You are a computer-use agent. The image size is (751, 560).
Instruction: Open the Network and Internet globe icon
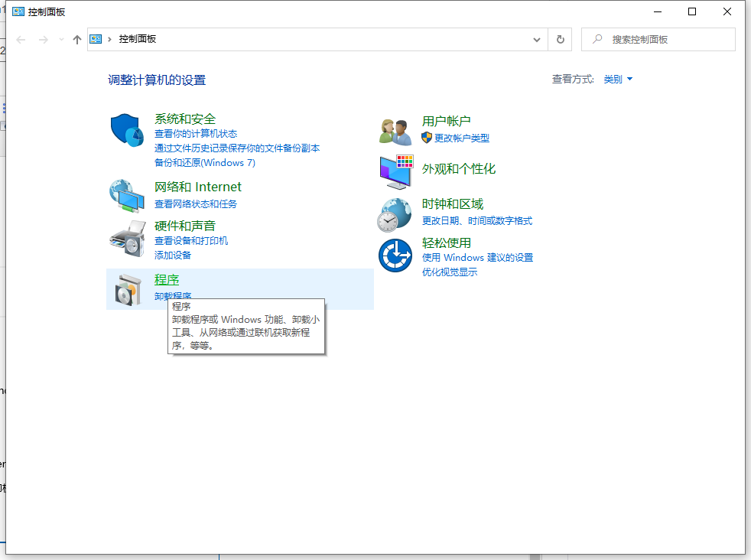click(126, 195)
